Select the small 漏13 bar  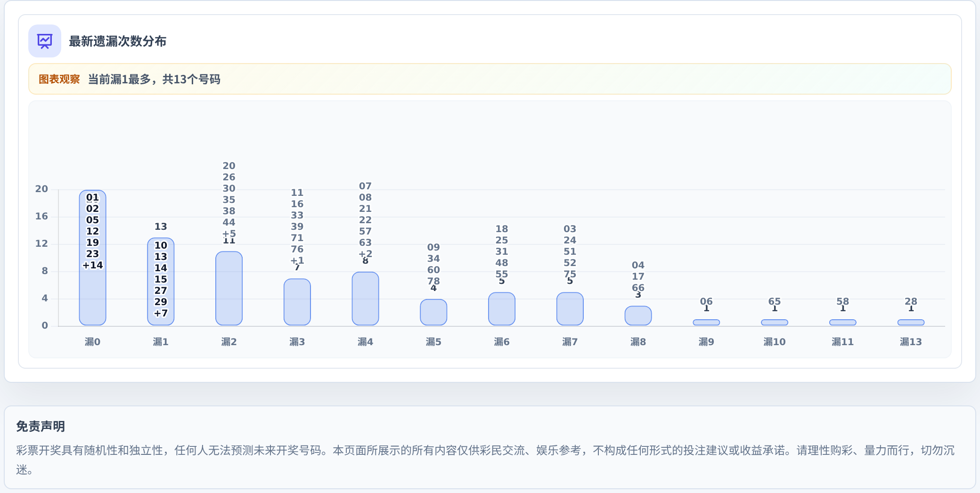click(x=911, y=323)
